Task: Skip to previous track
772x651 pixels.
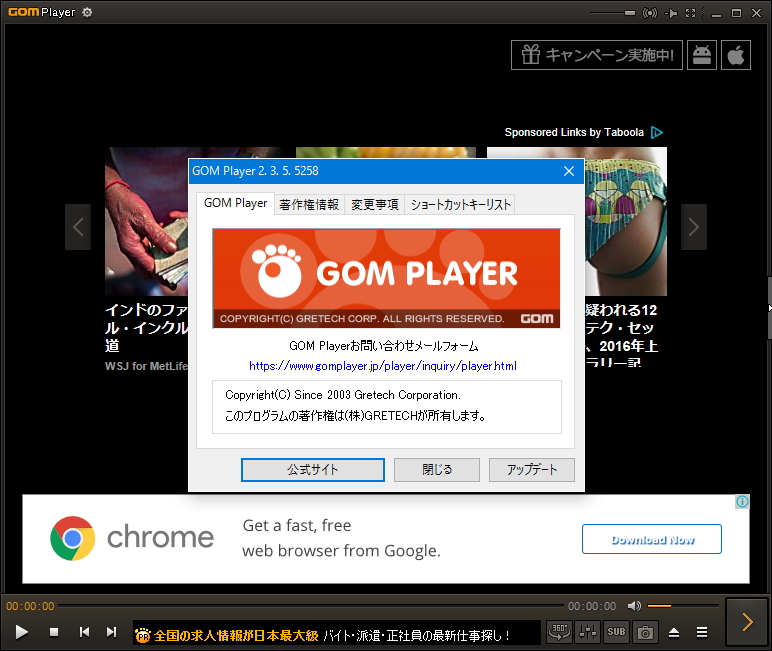Action: click(84, 632)
